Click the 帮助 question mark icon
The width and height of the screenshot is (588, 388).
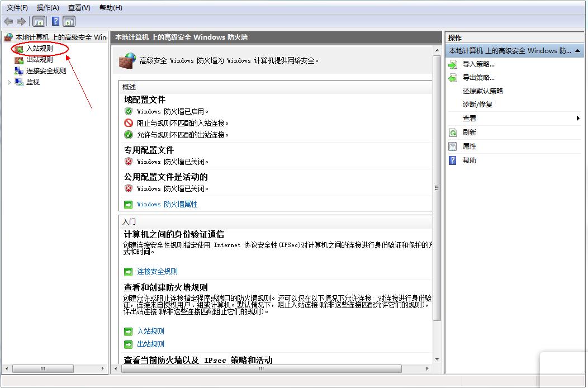(x=453, y=160)
